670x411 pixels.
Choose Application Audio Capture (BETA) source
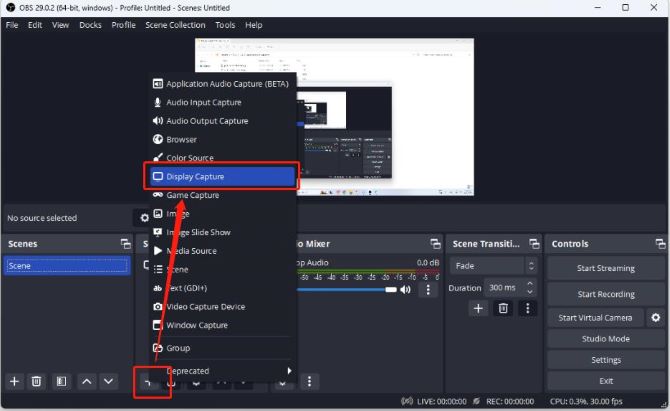pyautogui.click(x=221, y=84)
